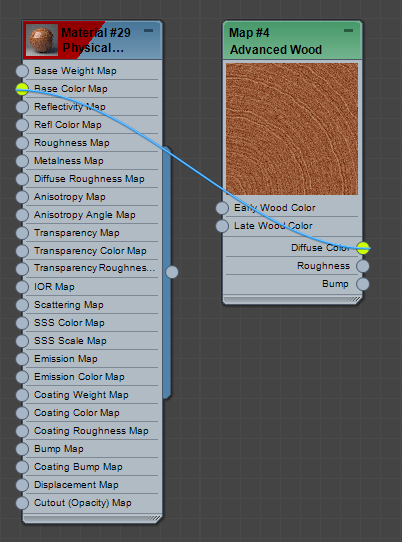Click the Roughness Map input socket
This screenshot has width=402, height=542.
[x=22, y=143]
